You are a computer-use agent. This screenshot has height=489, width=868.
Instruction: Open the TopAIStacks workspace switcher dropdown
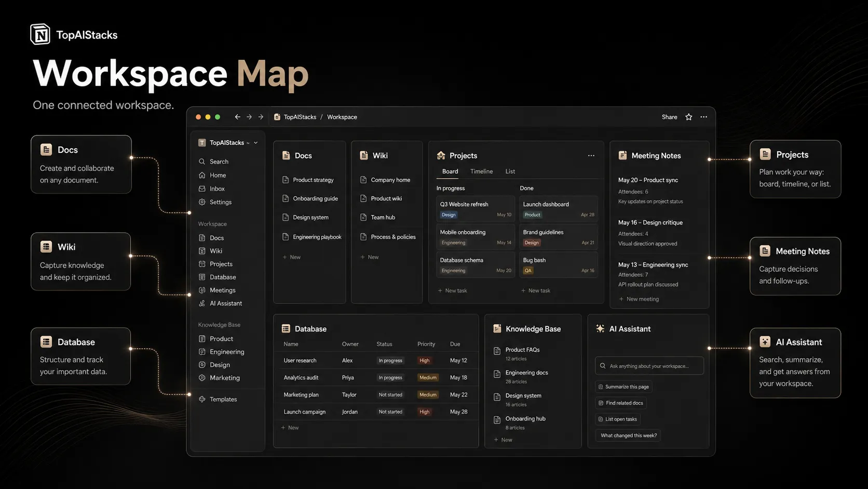click(x=228, y=142)
